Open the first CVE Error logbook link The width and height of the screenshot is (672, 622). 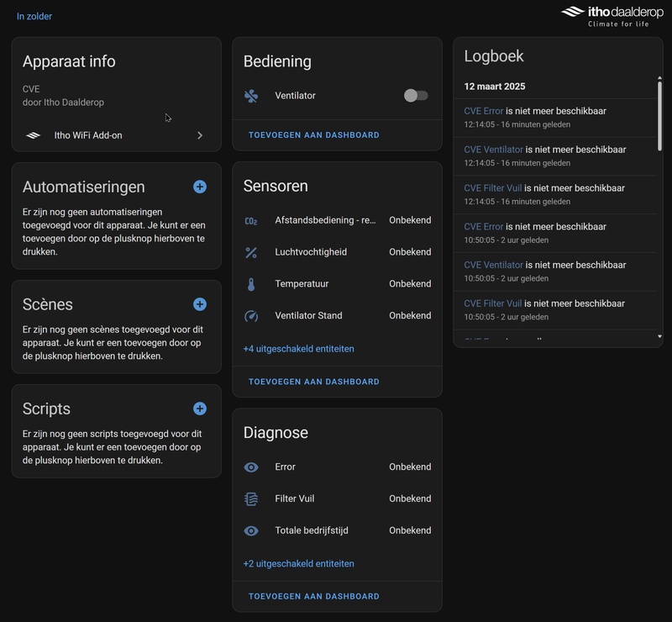(x=484, y=111)
